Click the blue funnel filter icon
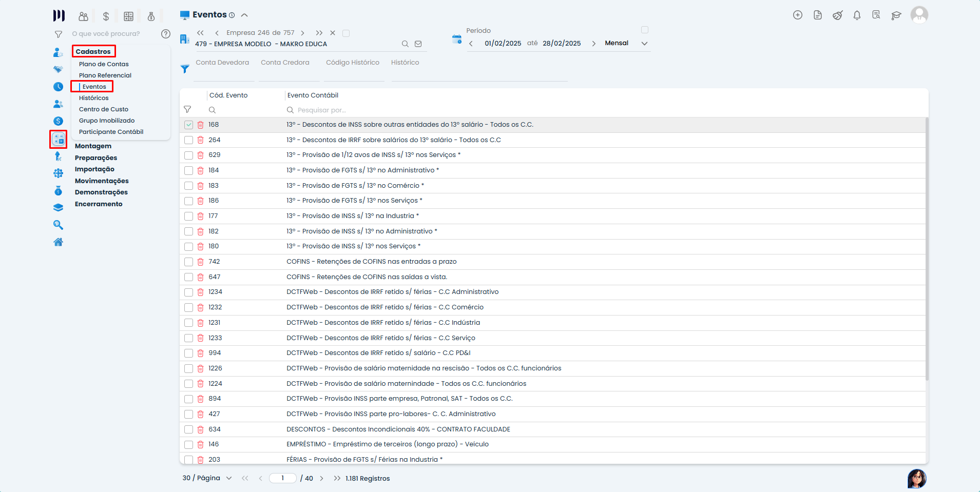Screen dimensions: 980x492 pos(185,69)
